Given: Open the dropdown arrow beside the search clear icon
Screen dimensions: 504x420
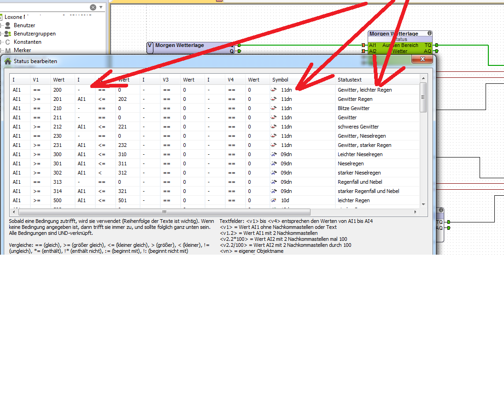Looking at the screenshot, I should (101, 7).
